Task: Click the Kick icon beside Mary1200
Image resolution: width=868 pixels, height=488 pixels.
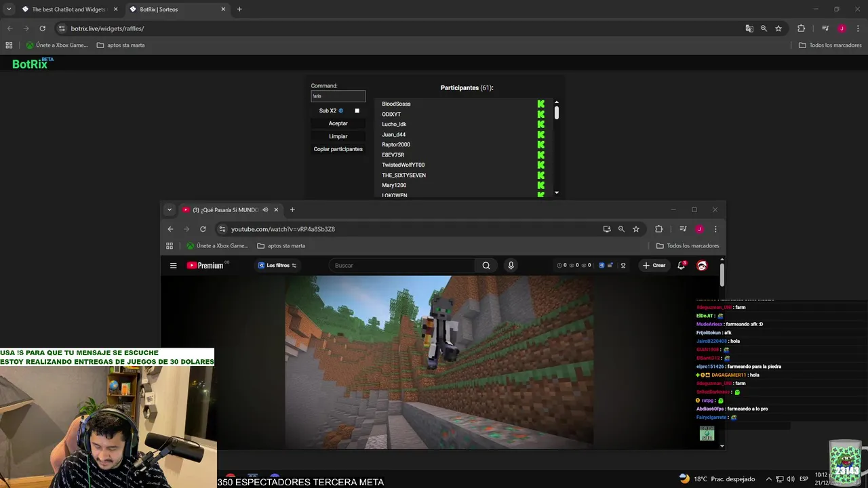Action: click(x=540, y=185)
